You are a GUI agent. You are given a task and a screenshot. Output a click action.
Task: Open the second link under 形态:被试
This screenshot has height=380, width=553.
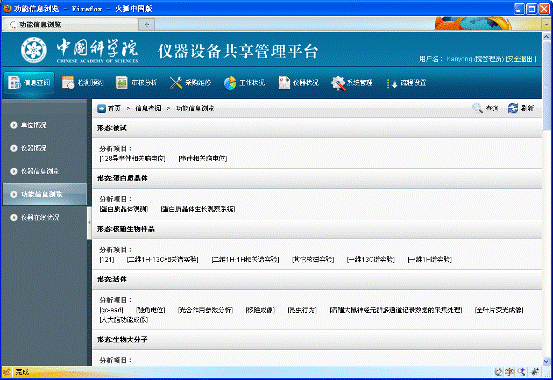click(203, 158)
